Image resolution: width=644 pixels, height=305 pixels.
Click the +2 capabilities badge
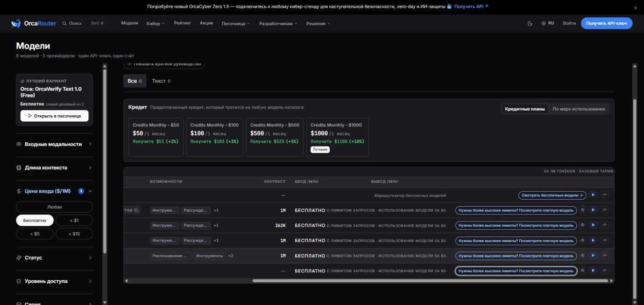pyautogui.click(x=231, y=256)
